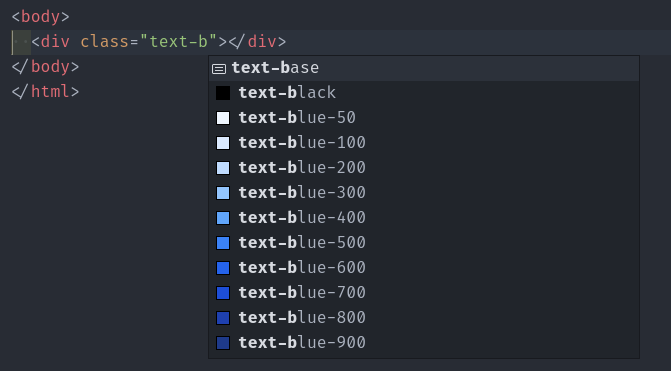Click the swatch beside text-blue-800
Viewport: 671px width, 371px height.
click(223, 318)
